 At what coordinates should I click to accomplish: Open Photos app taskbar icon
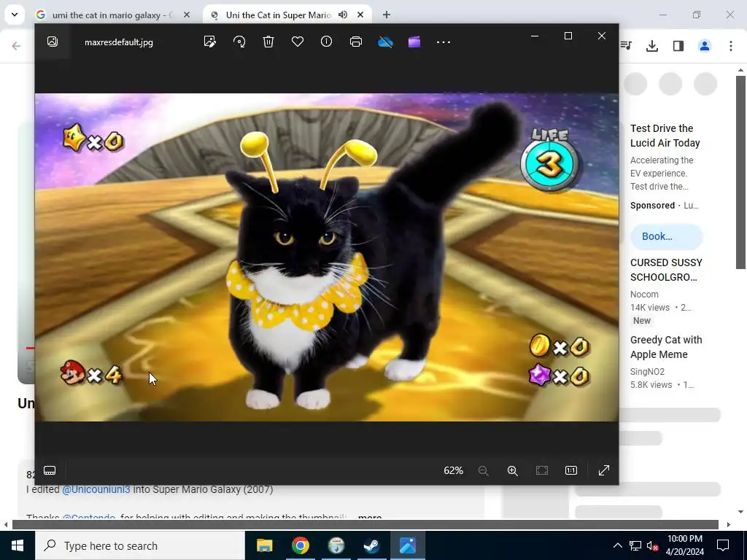click(408, 545)
